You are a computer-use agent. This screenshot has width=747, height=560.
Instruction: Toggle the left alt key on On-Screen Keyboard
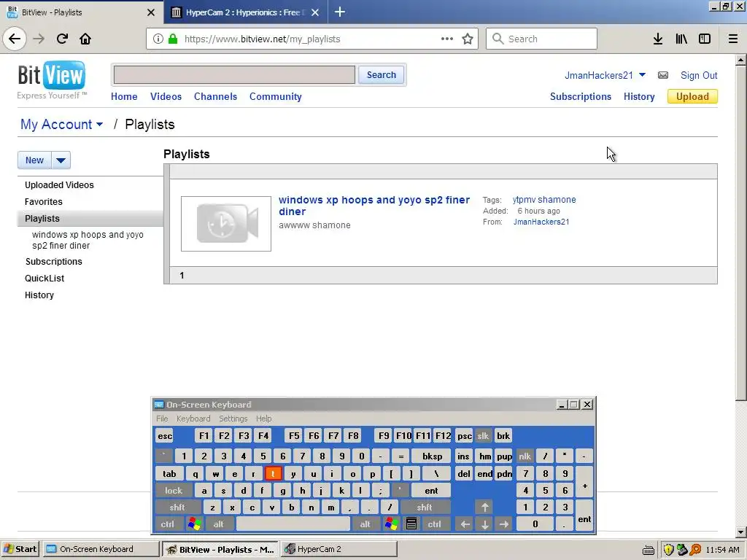point(219,524)
